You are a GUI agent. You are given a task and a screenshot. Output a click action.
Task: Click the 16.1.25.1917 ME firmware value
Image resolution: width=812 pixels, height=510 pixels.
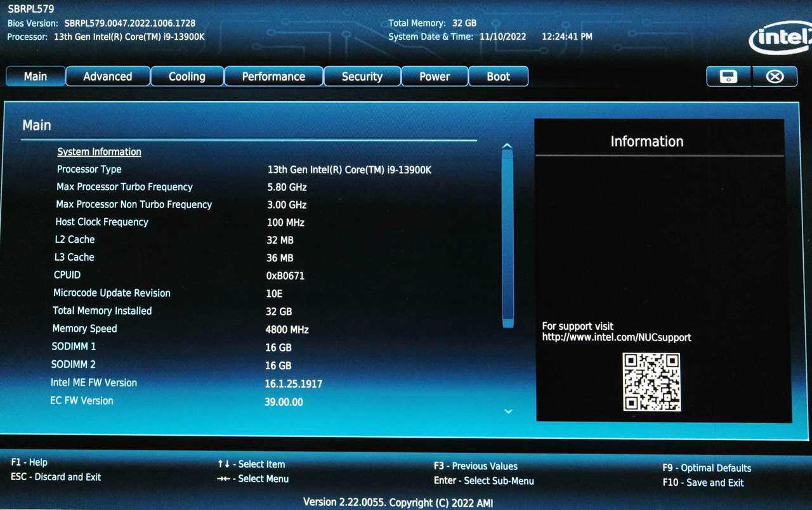[x=294, y=384]
